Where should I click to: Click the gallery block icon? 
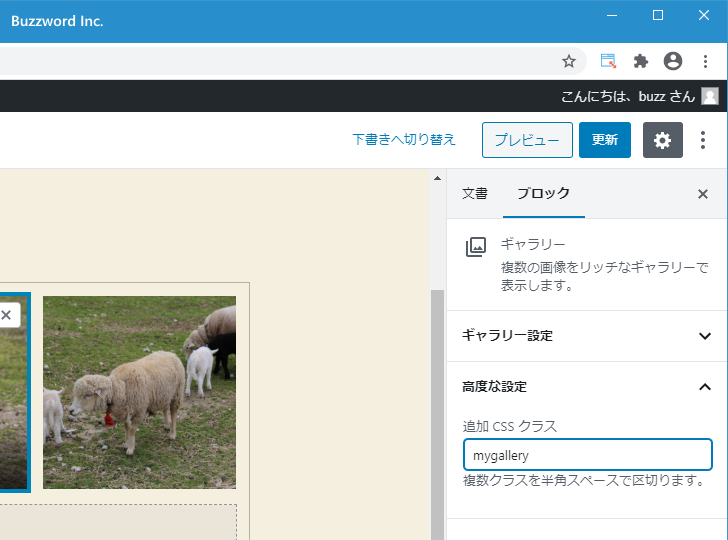pos(476,247)
